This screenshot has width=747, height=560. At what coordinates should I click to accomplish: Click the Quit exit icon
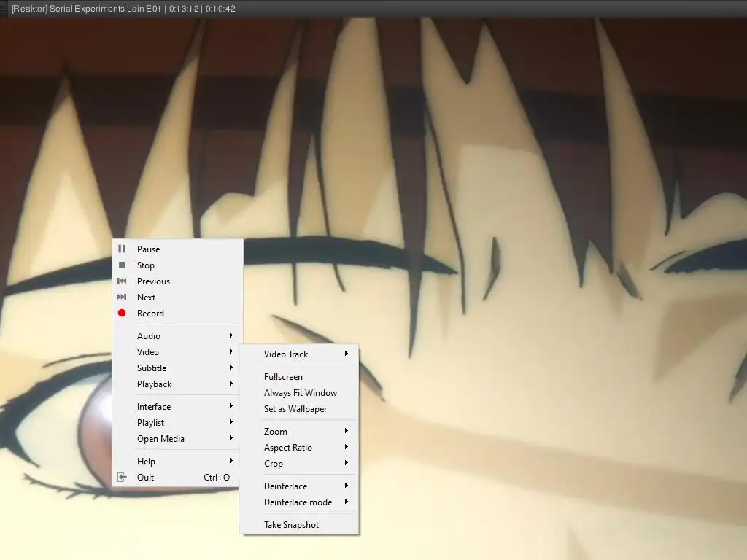(122, 477)
